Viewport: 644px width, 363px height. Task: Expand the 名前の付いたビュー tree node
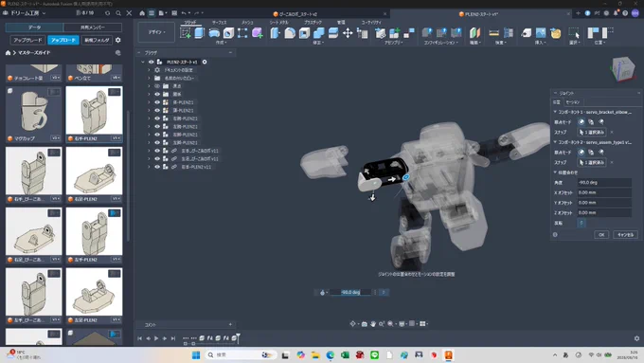pos(149,78)
